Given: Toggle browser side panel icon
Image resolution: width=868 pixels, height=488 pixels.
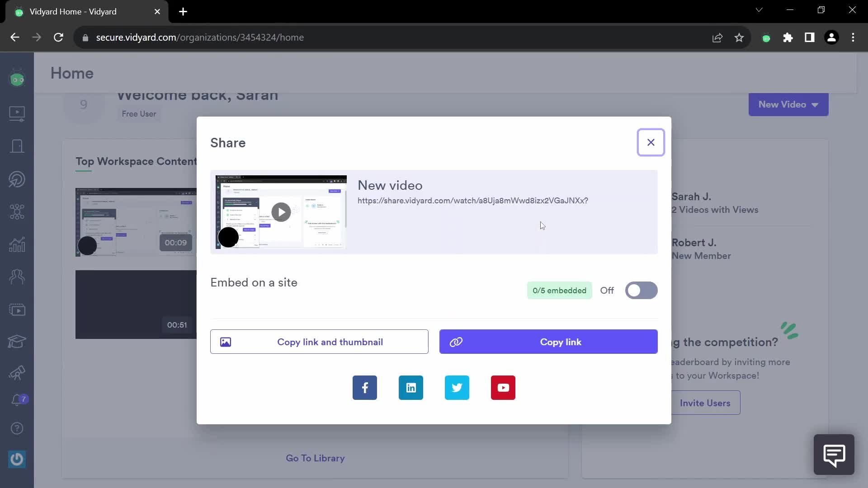Looking at the screenshot, I should (810, 38).
